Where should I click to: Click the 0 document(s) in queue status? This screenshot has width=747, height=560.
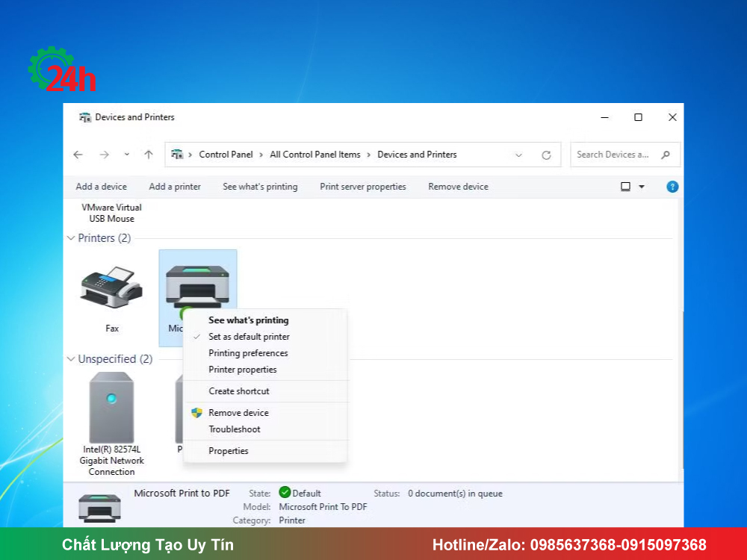click(455, 494)
